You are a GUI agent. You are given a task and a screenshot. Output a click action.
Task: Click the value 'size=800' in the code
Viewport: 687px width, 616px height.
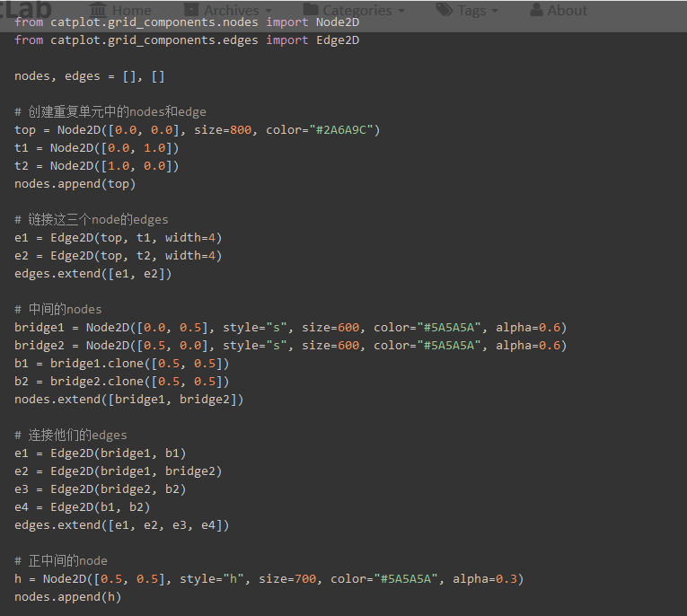[223, 130]
